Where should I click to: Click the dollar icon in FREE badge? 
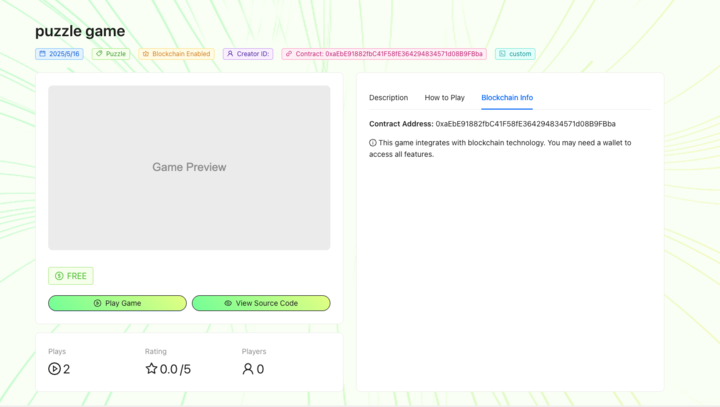(x=59, y=276)
